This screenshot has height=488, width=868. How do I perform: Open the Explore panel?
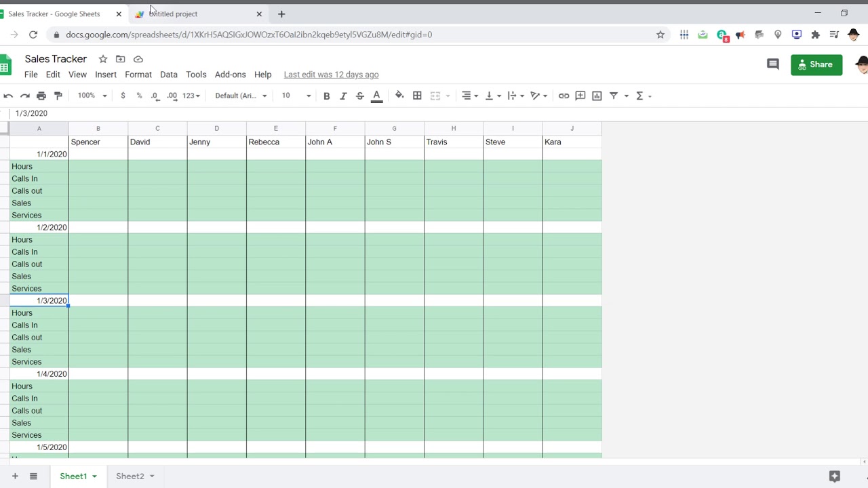pos(835,476)
